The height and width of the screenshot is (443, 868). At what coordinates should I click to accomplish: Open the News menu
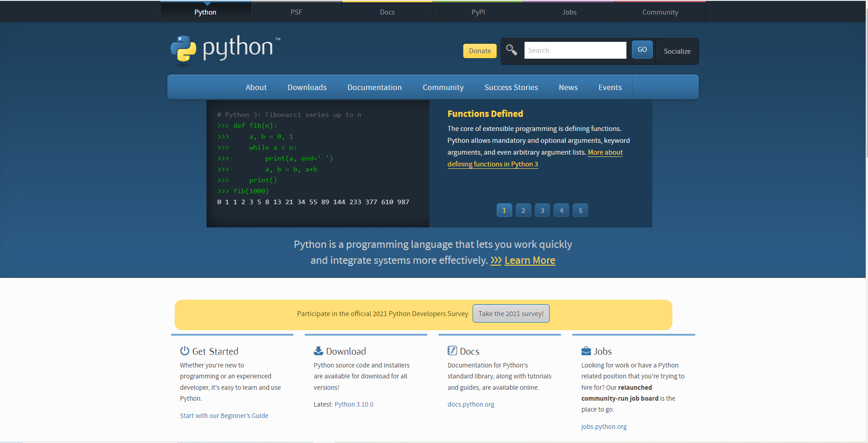568,87
